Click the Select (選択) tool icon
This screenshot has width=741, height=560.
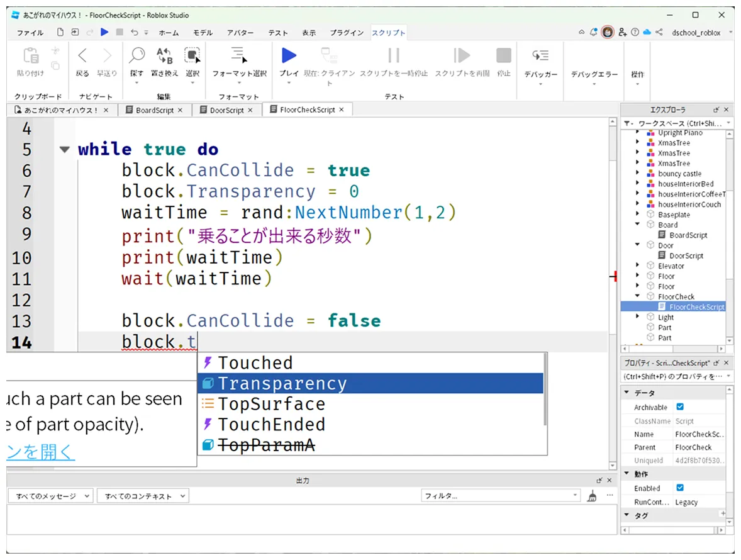click(192, 57)
